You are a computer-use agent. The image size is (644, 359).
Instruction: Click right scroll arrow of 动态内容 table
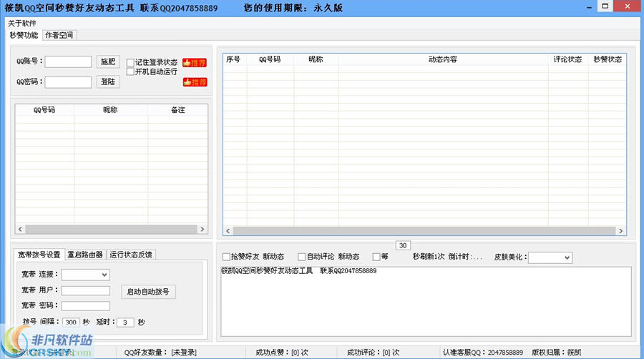(621, 231)
